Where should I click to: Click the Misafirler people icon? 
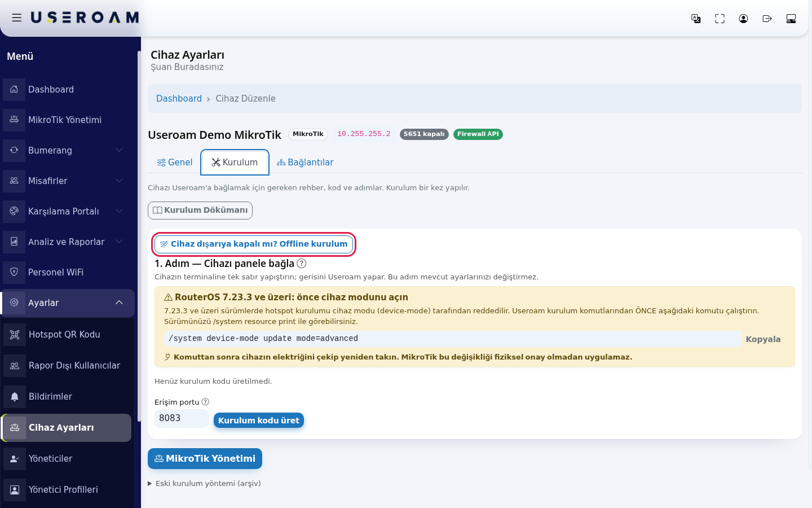[x=14, y=181]
